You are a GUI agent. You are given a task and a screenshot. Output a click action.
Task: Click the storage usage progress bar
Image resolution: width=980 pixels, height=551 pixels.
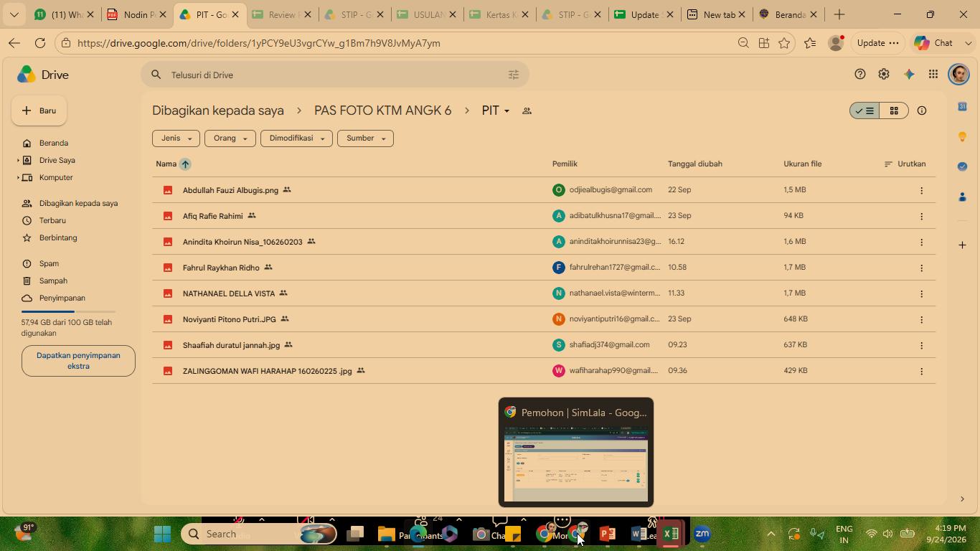pos(68,311)
